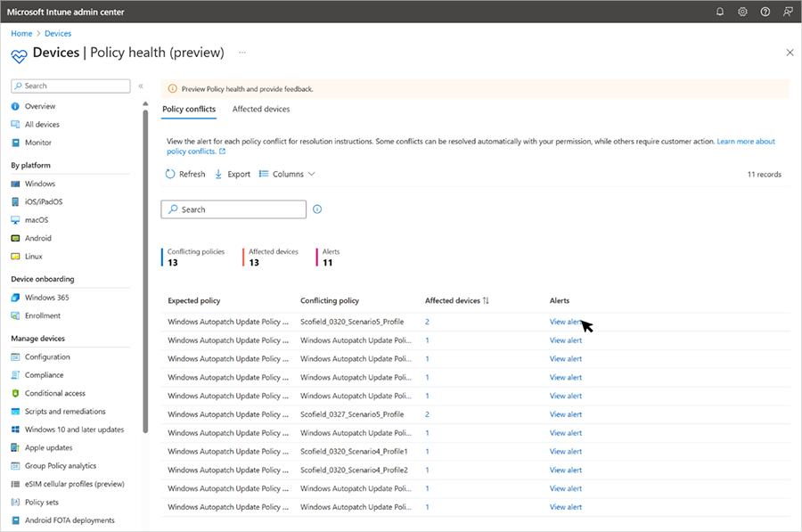Go to Home breadcrumb
The width and height of the screenshot is (802, 532).
(21, 33)
